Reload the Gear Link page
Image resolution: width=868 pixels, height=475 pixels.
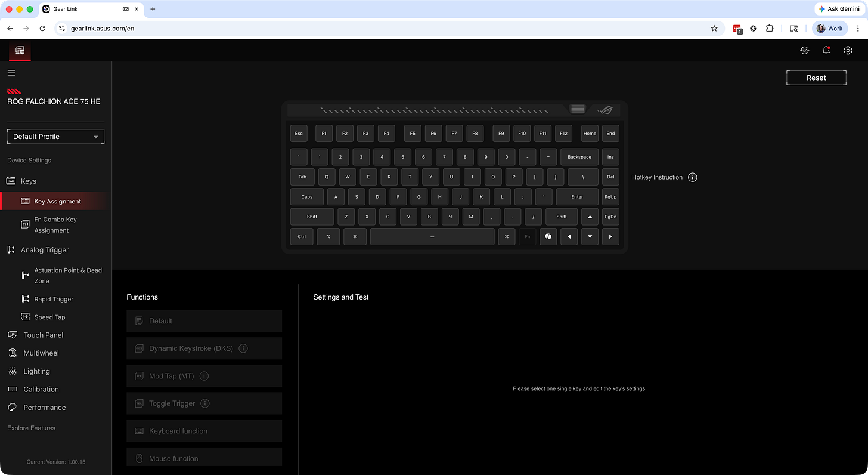pos(42,28)
